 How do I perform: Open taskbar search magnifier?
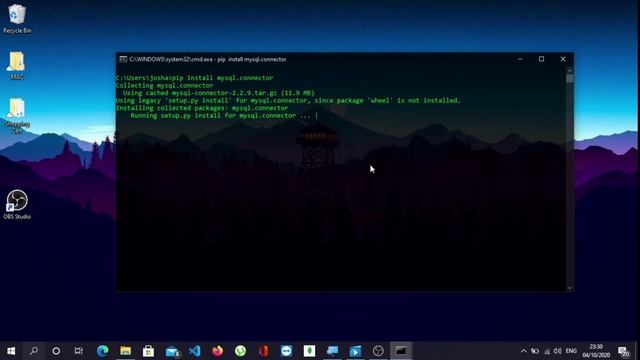34,351
